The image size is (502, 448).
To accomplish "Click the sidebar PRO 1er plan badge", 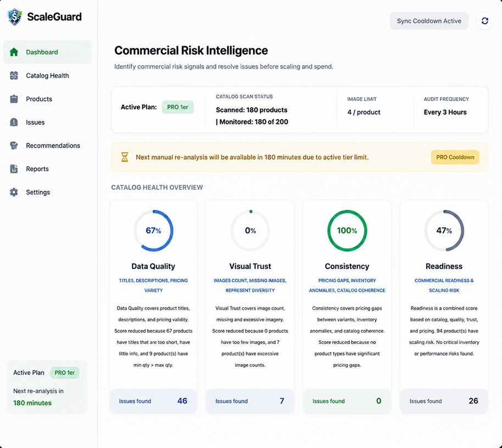I will point(65,372).
